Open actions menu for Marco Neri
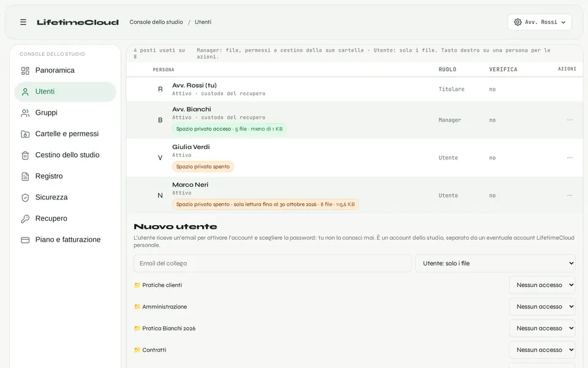This screenshot has width=588, height=368. tap(570, 195)
